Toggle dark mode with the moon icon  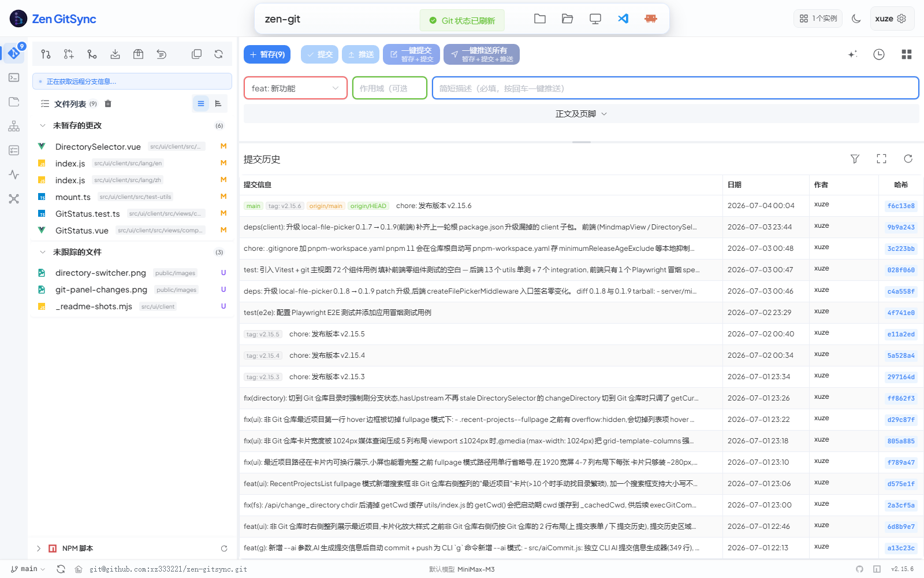[x=856, y=18]
